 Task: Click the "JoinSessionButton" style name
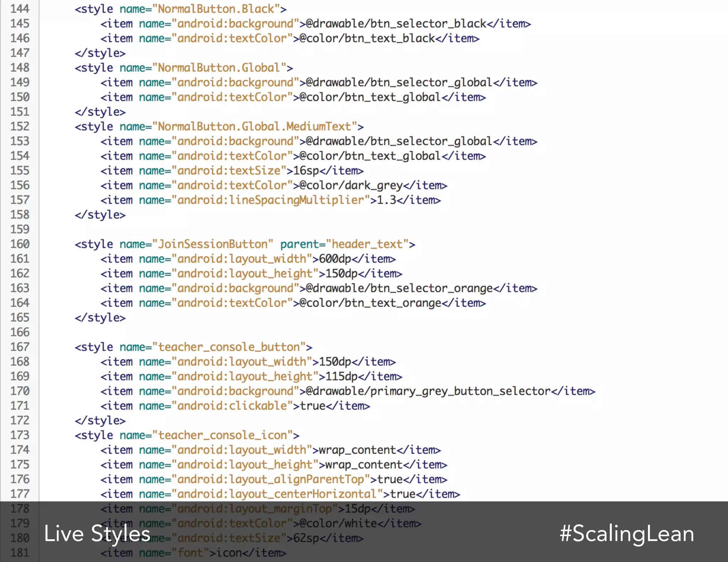pos(213,244)
